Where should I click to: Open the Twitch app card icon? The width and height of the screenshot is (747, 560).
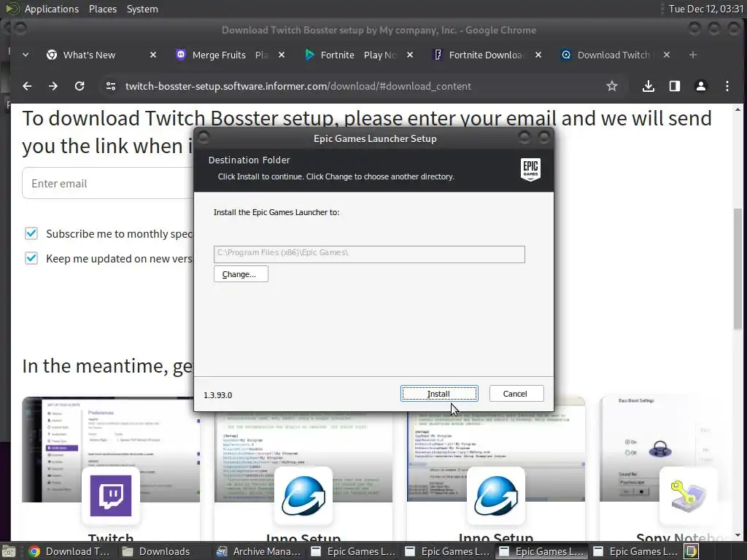coord(111,495)
